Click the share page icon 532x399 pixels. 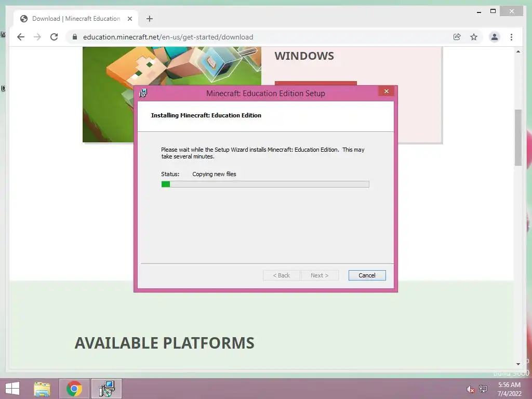(457, 37)
